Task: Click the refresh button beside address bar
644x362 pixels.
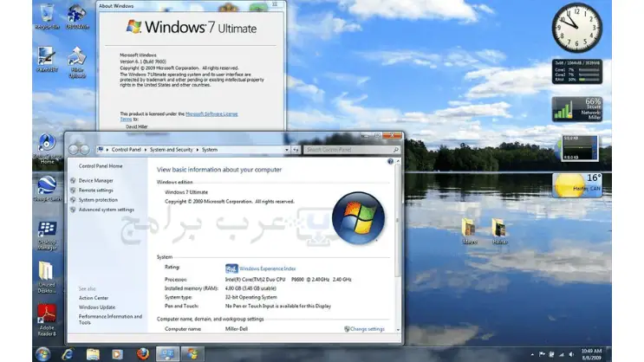Action: (296, 150)
